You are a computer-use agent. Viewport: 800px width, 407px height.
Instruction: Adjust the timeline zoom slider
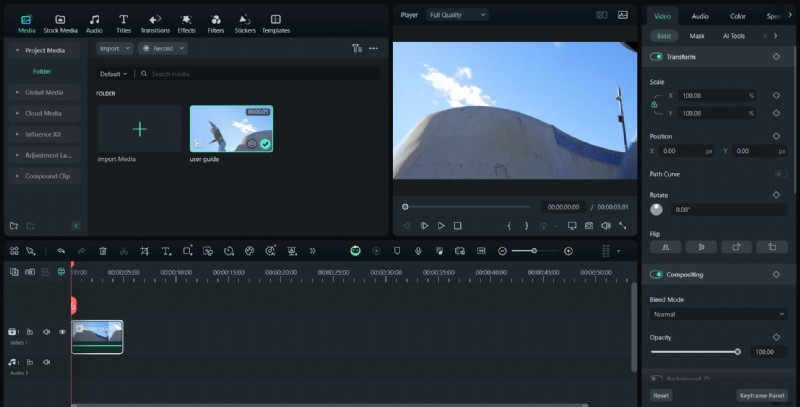coord(535,251)
